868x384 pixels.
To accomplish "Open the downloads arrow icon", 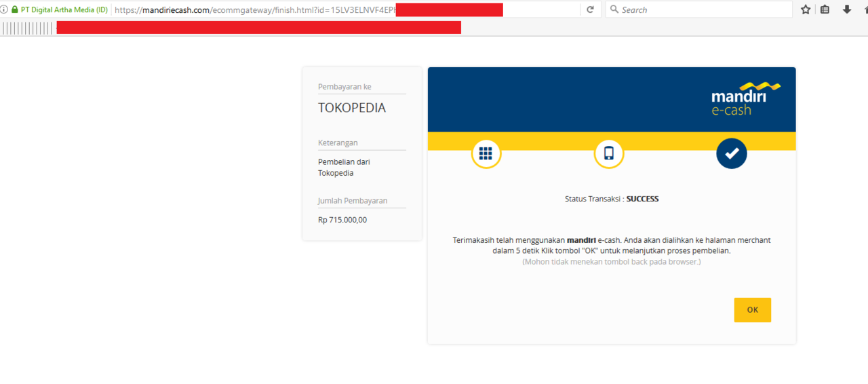I will [847, 9].
